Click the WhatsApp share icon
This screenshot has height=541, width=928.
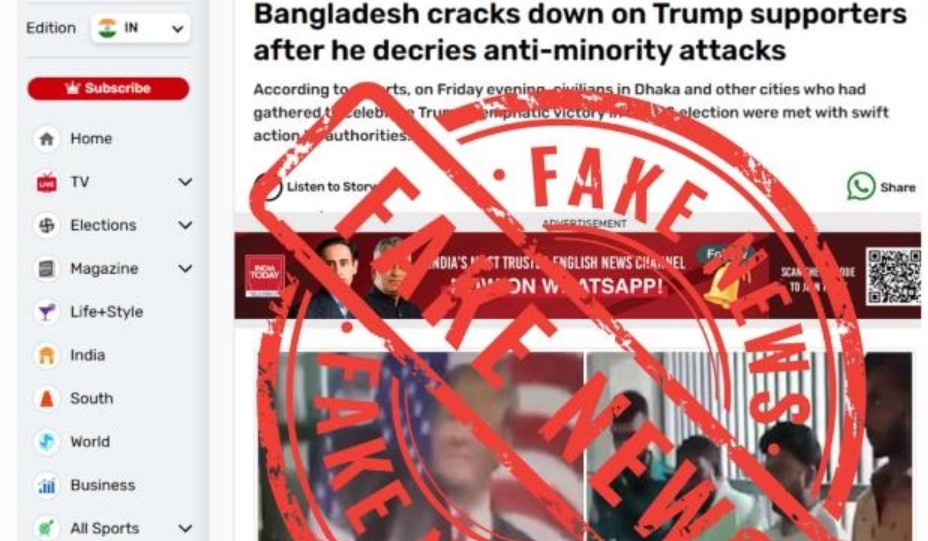point(861,186)
